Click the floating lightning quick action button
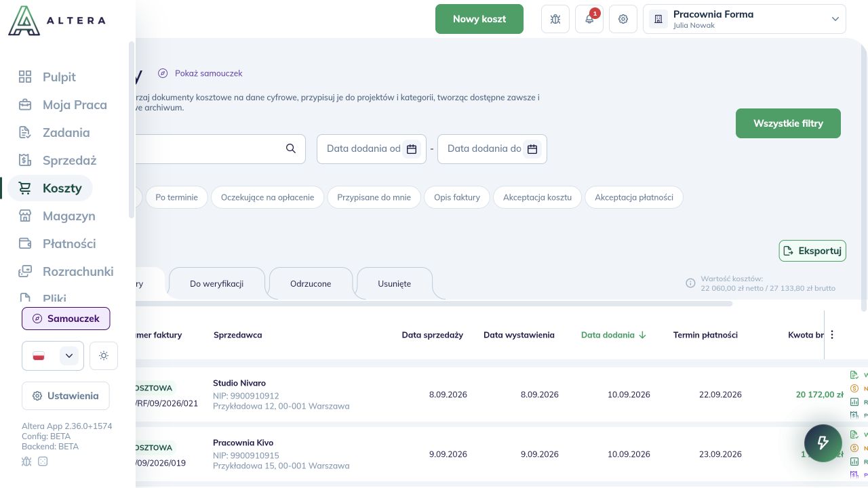 823,443
